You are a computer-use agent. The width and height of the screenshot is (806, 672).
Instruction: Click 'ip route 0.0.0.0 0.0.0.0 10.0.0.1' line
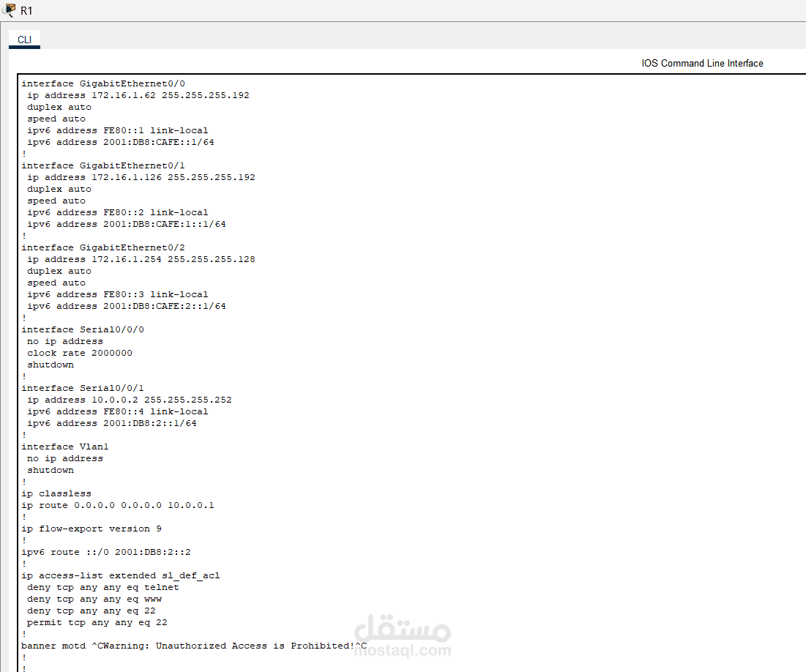click(x=118, y=505)
